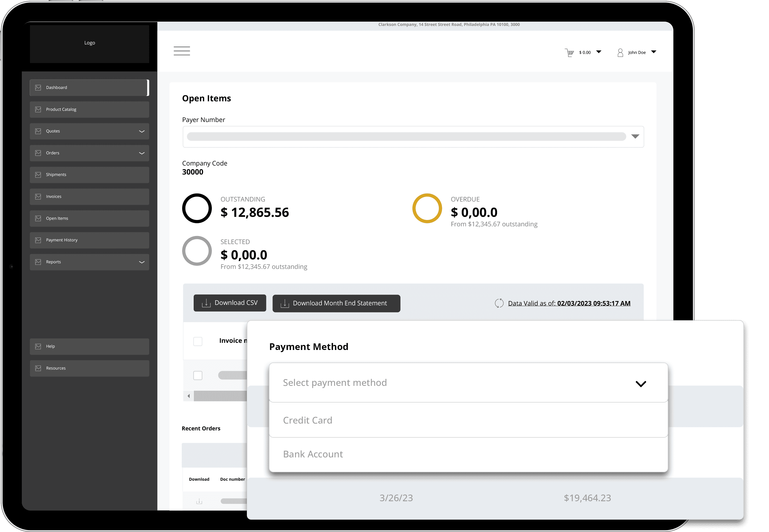
Task: Open the Select payment method dropdown
Action: click(x=468, y=383)
